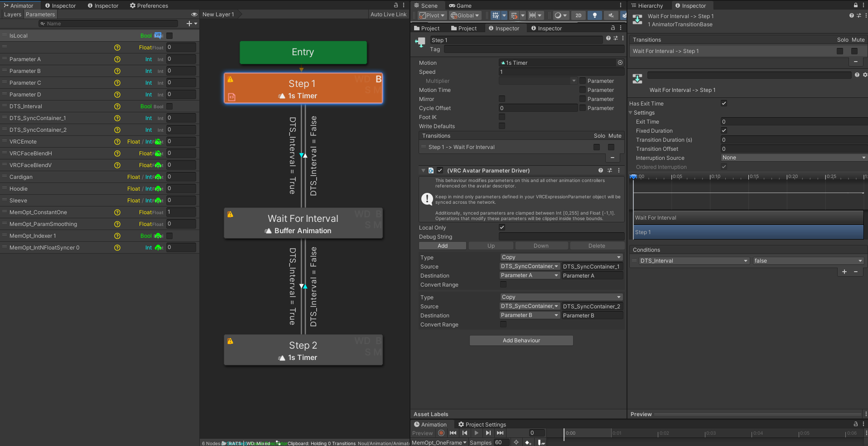Open Destination Parameter A dropdown
Screen dimensions: 868x446
click(530, 275)
